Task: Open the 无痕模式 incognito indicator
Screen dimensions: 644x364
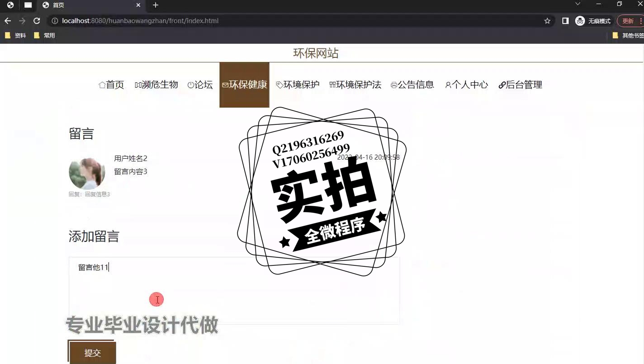Action: click(x=593, y=21)
